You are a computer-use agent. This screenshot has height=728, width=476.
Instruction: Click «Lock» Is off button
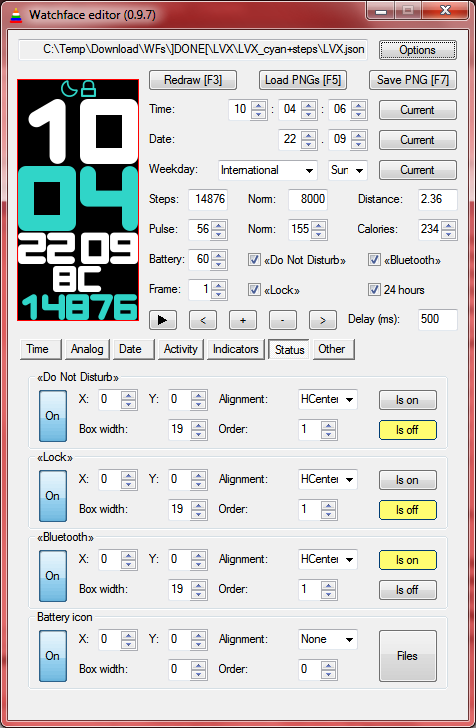coord(408,510)
